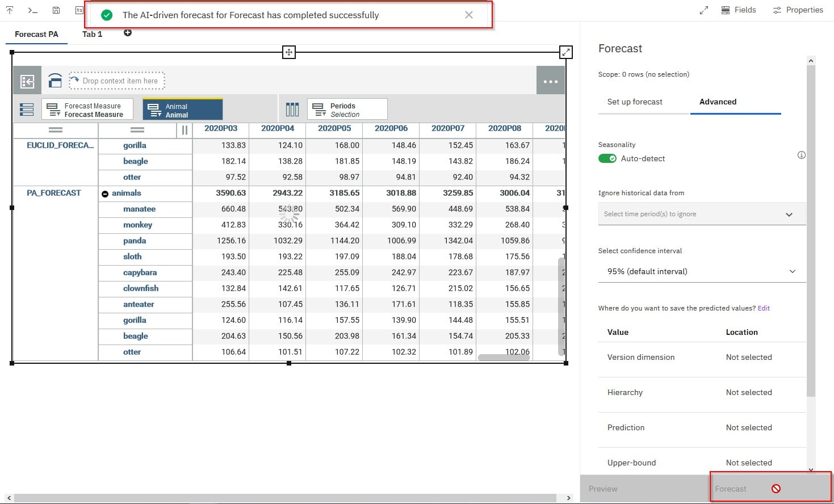The image size is (834, 504).
Task: Switch to Tab 1
Action: [93, 34]
